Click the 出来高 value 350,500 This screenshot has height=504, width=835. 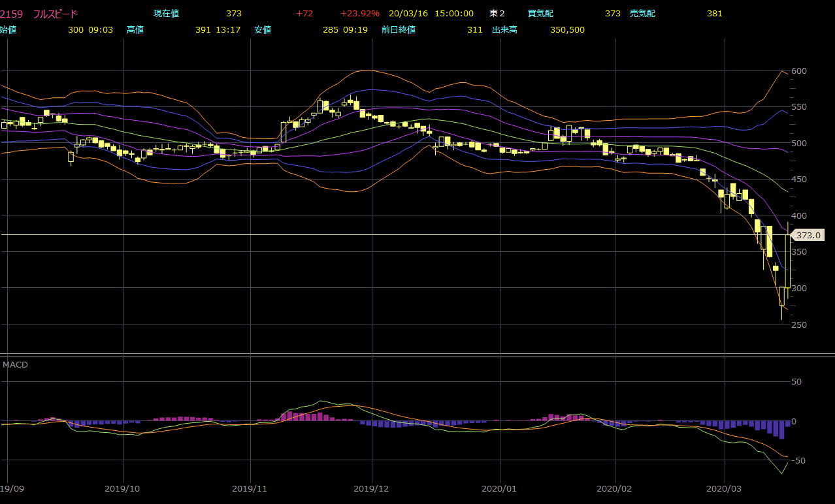567,29
